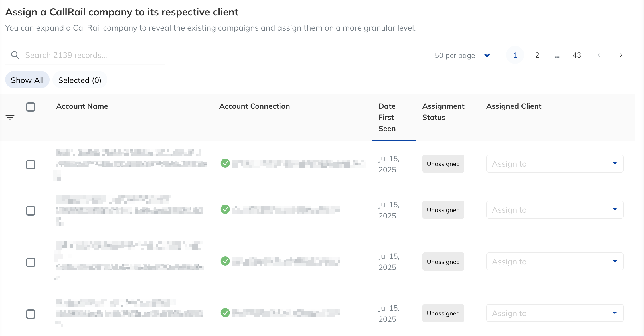Go to next page arrow
The width and height of the screenshot is (644, 336).
pyautogui.click(x=621, y=55)
